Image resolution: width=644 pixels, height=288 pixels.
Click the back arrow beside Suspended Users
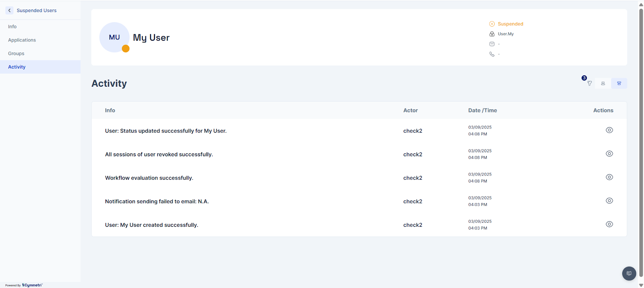coord(10,10)
